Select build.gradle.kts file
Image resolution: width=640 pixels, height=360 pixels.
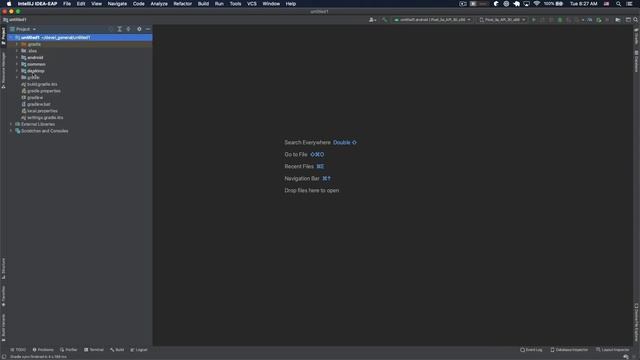[x=39, y=84]
